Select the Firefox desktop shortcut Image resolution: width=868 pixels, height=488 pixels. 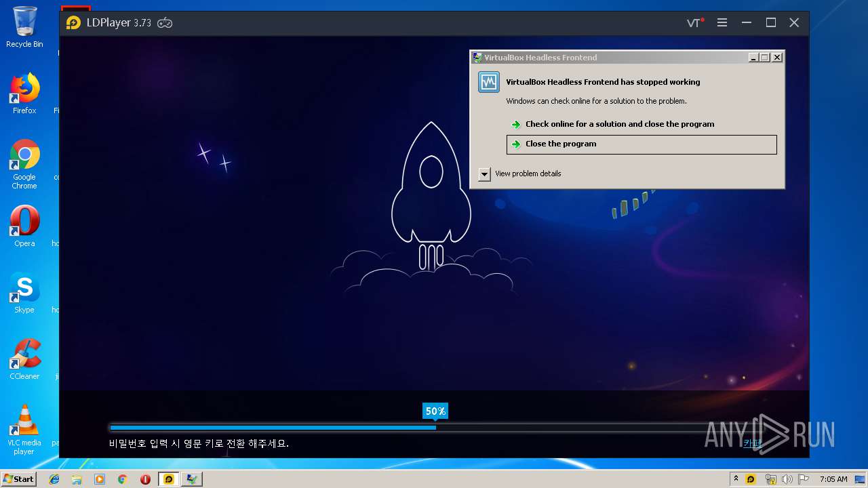24,94
